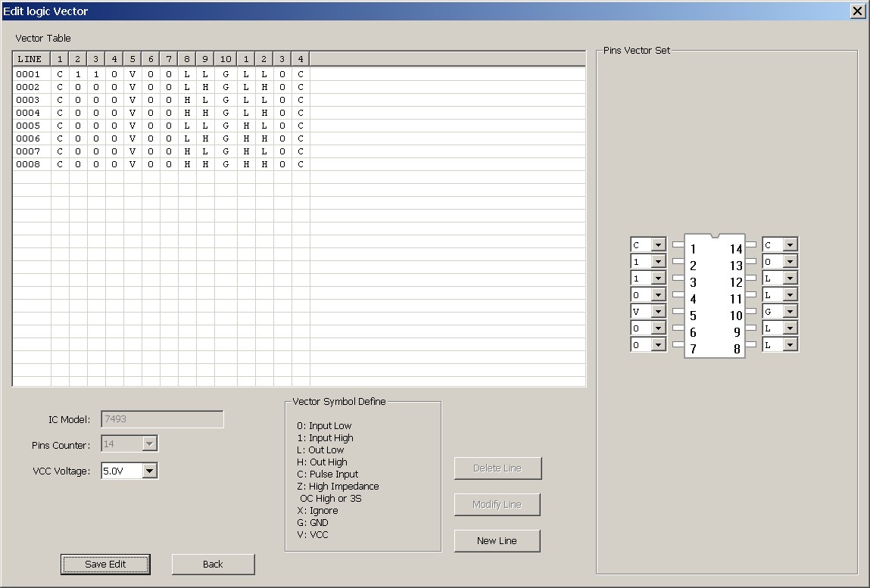
Task: Open the pin 8 vector dropdown
Action: click(790, 345)
